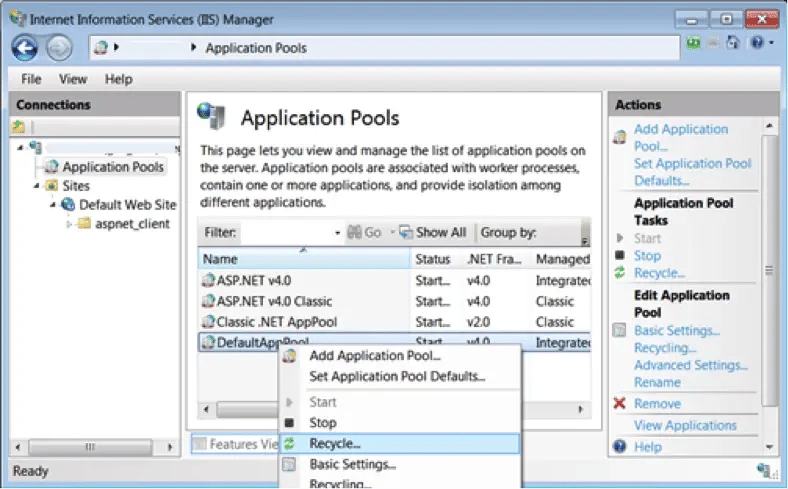Select the ASP.NET v4.0 Classic pool row
The image size is (788, 489).
273,301
